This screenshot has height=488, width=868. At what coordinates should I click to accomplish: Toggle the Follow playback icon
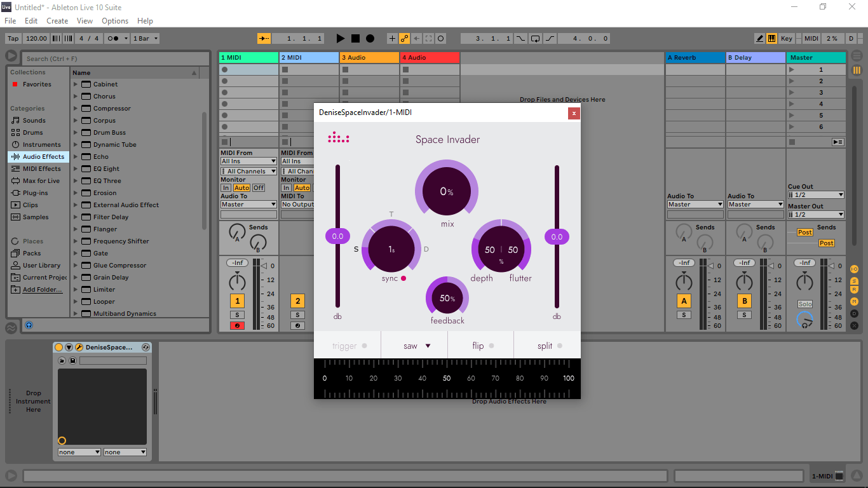click(x=264, y=39)
